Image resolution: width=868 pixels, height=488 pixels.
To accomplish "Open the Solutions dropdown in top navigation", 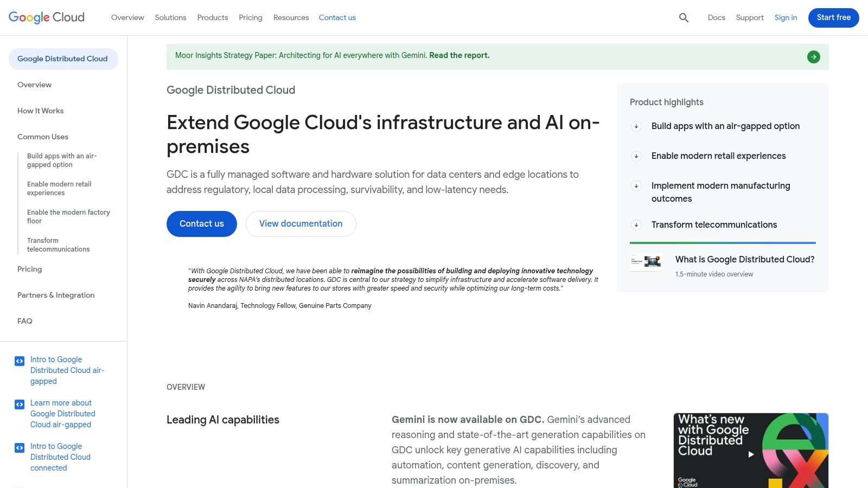I will click(x=170, y=17).
